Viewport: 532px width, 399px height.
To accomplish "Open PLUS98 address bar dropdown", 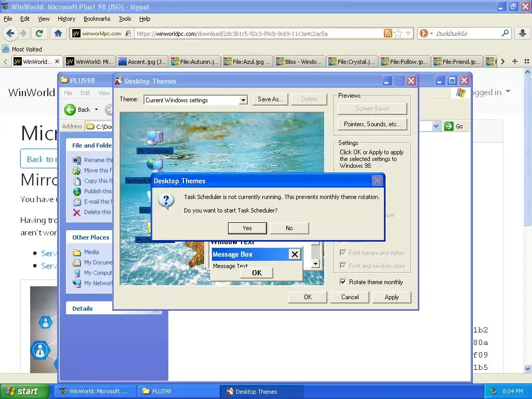I will [x=436, y=126].
